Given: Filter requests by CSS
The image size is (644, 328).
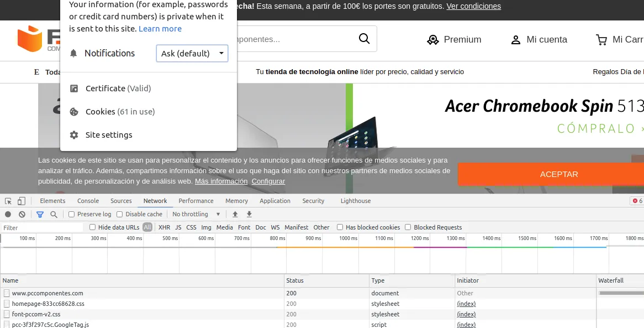Looking at the screenshot, I should [192, 227].
